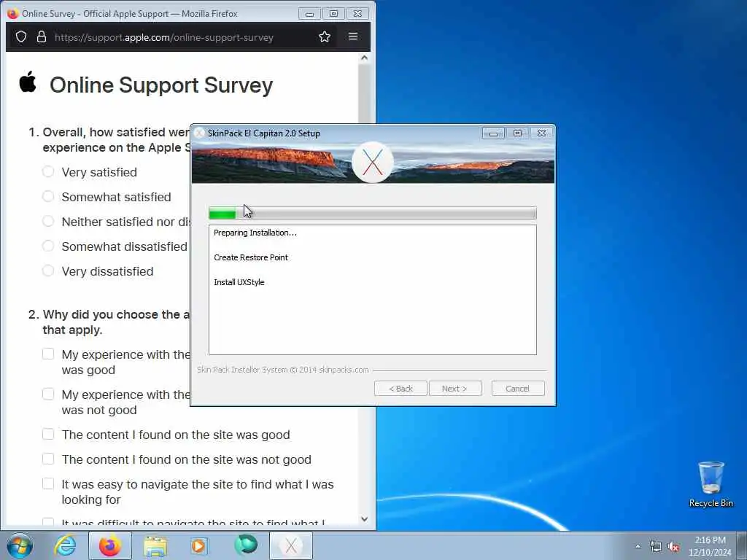
Task: Click the taskbar clock showing 2:16 PM
Action: [710, 546]
